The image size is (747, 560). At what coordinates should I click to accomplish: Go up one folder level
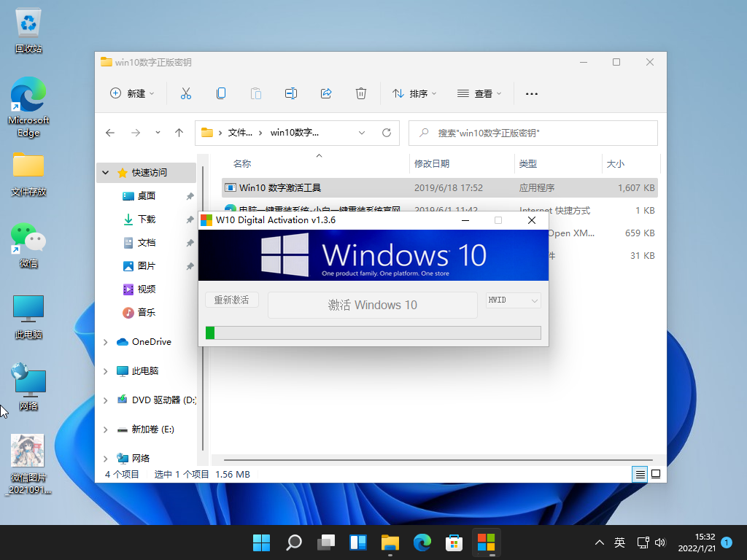click(179, 133)
